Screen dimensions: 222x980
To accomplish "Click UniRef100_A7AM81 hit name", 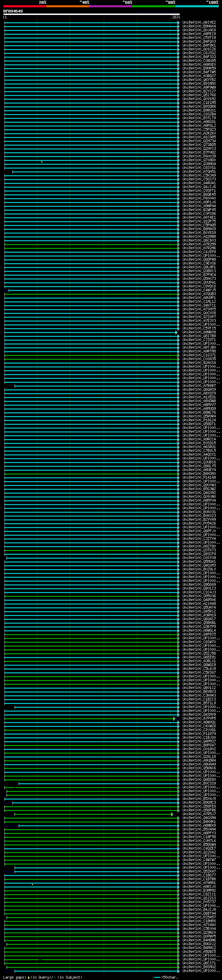I will (x=199, y=883).
